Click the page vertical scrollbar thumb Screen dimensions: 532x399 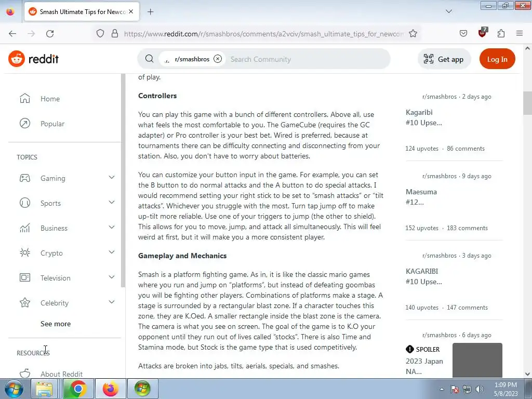(528, 103)
